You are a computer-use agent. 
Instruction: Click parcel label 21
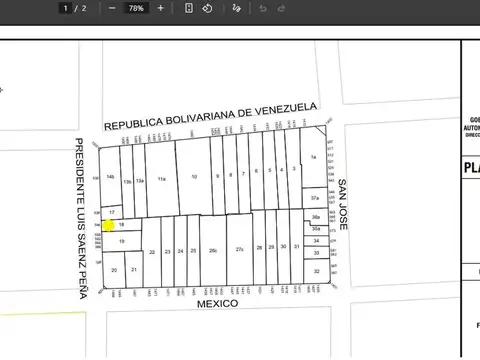(134, 269)
